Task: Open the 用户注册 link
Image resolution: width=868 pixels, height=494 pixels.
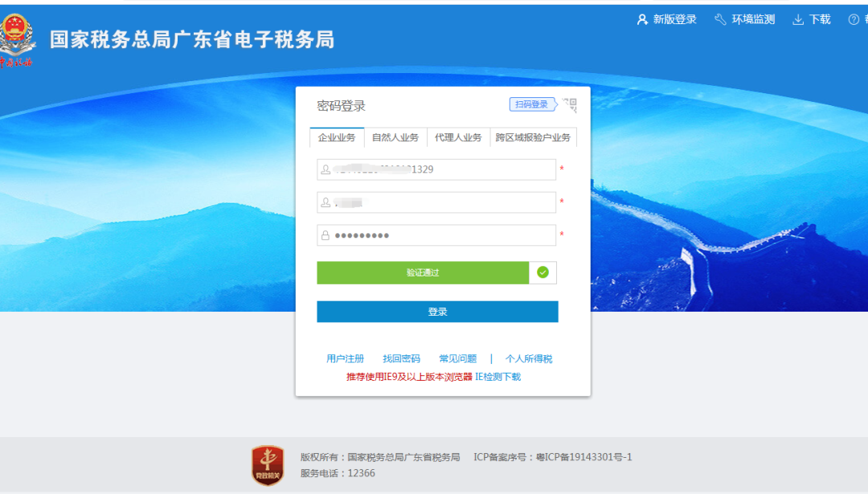Action: pos(346,358)
